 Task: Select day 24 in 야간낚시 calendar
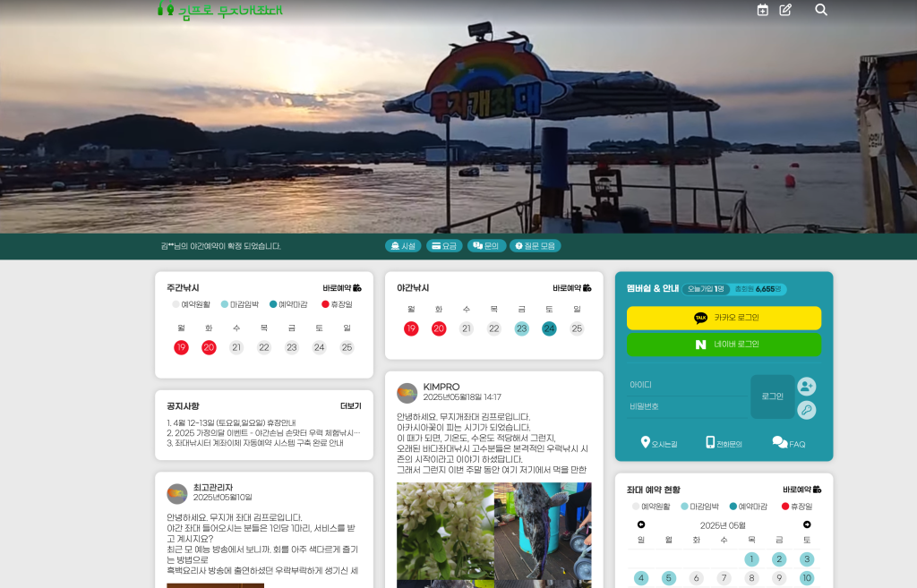click(549, 328)
